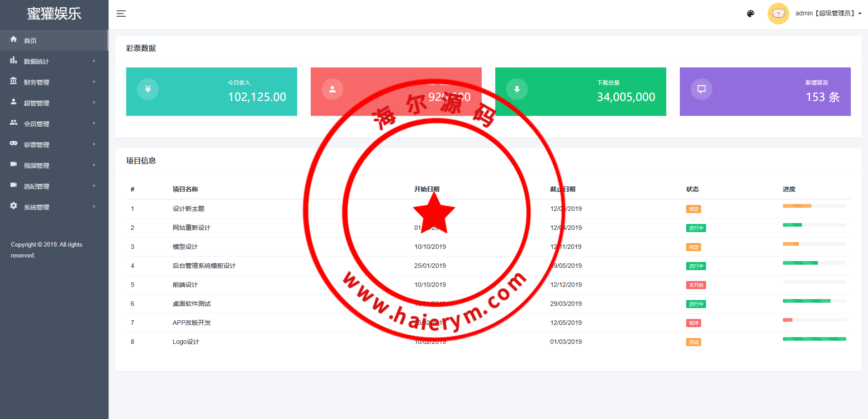The width and height of the screenshot is (868, 419).
Task: Click the group icon for 会员管理
Action: tap(14, 123)
